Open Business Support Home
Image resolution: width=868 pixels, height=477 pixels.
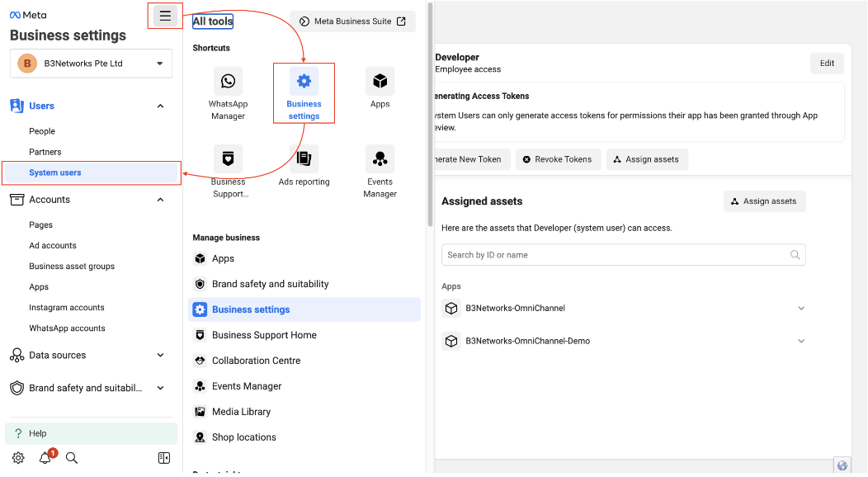pos(304,335)
